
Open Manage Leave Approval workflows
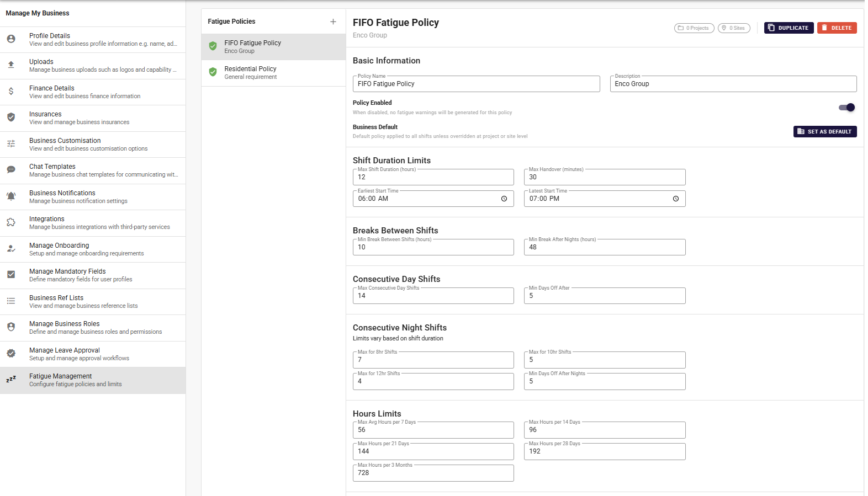(x=93, y=354)
